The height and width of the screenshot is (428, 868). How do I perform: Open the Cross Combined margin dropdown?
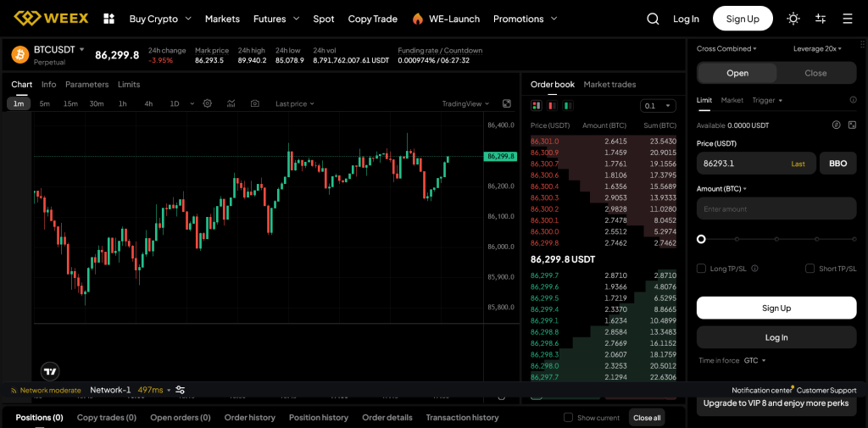click(x=726, y=48)
